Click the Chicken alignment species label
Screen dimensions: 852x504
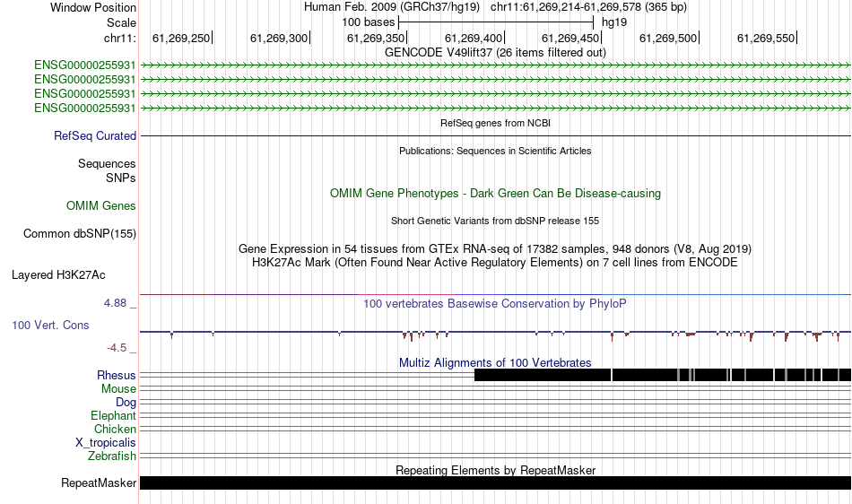pos(115,429)
